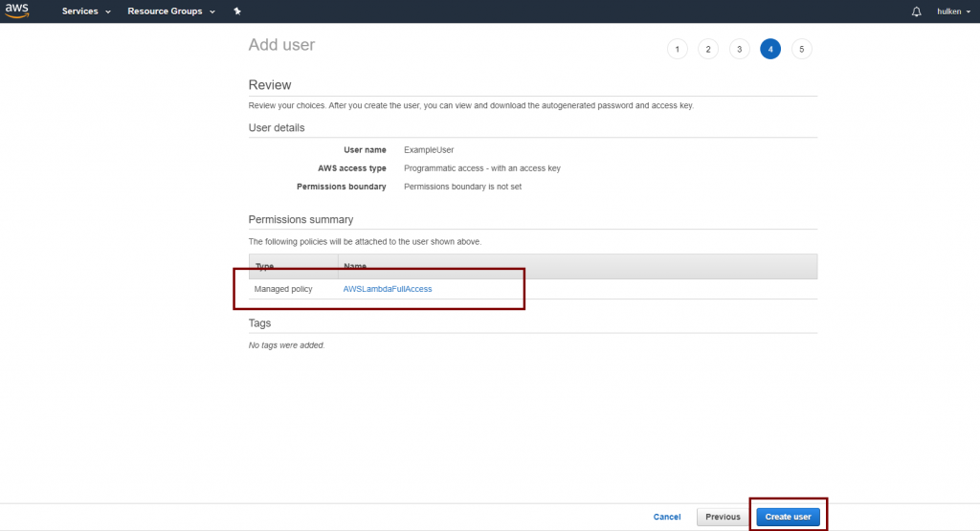Click the Add user page title
The height and width of the screenshot is (531, 980).
pos(281,45)
